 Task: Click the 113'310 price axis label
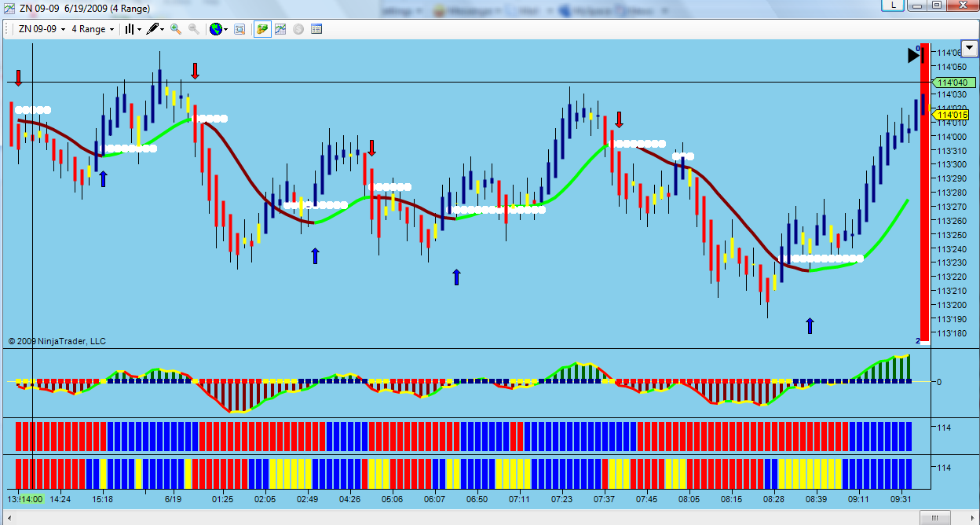952,151
